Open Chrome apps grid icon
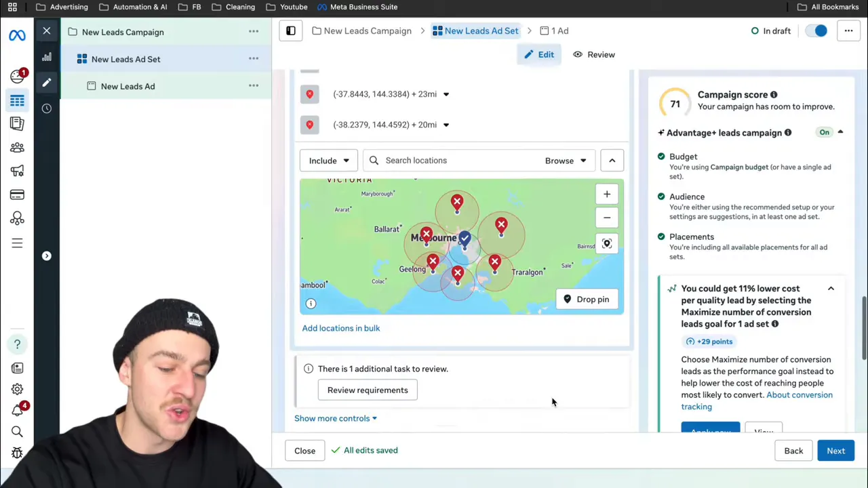This screenshot has width=868, height=488. (12, 7)
